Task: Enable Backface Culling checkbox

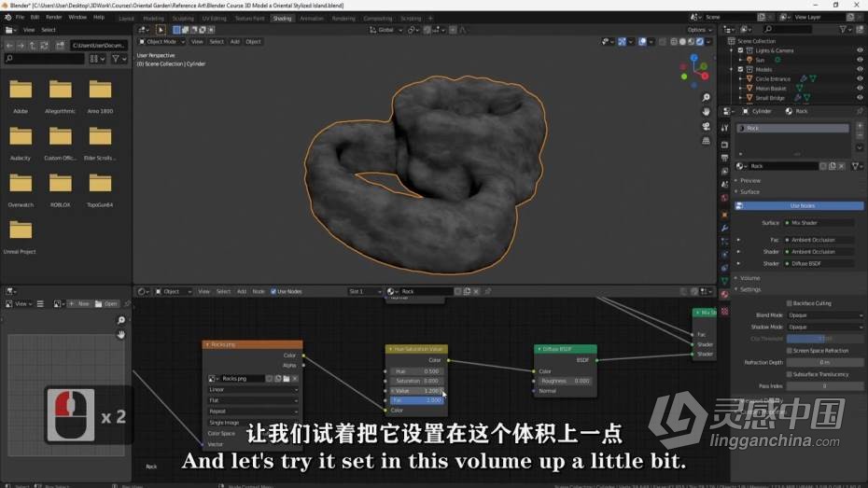Action: click(x=790, y=303)
